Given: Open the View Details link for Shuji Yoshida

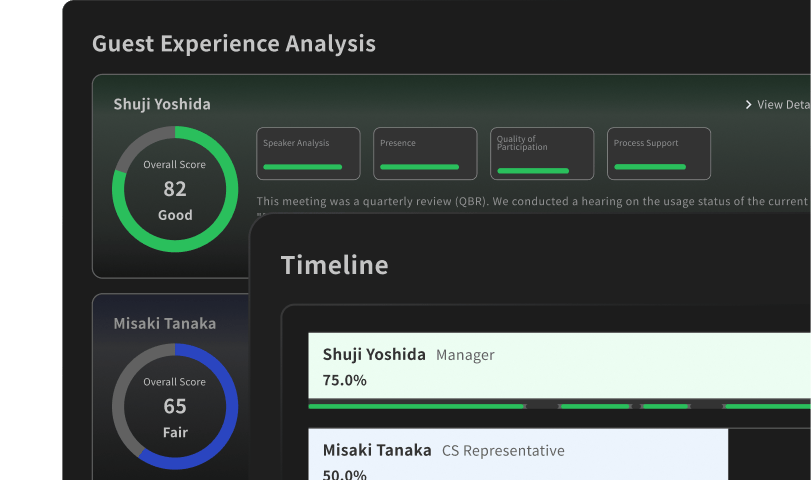Looking at the screenshot, I should point(782,105).
